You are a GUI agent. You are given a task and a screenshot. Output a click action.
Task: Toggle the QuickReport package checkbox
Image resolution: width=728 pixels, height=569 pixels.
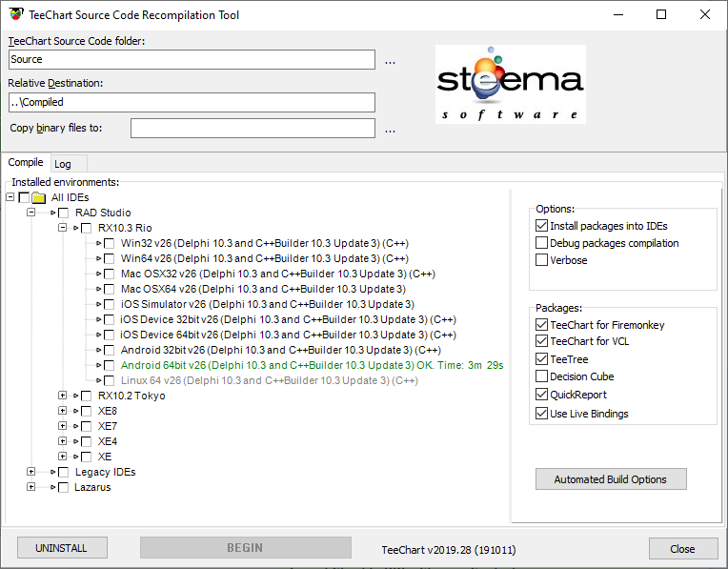(x=541, y=395)
